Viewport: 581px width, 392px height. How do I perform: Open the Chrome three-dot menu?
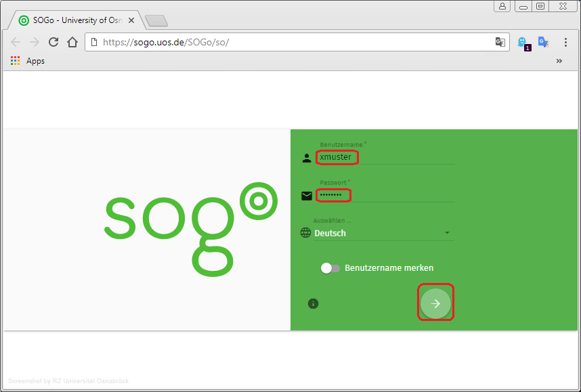tap(565, 42)
